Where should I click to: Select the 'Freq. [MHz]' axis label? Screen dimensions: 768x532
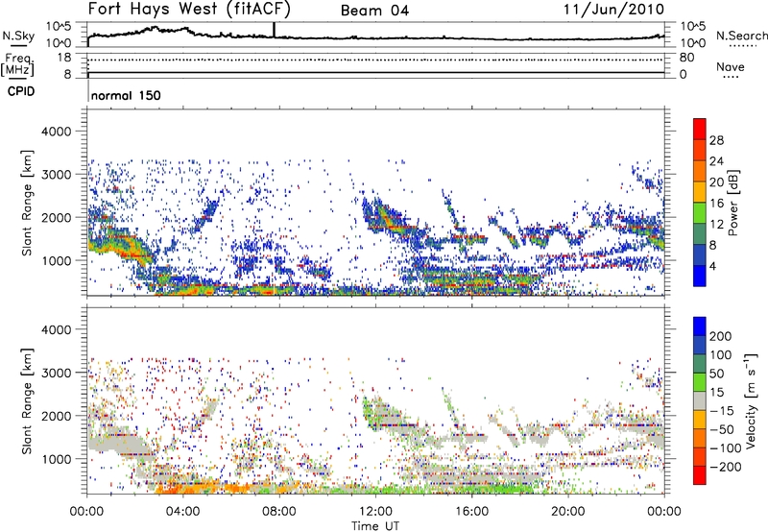pos(17,65)
